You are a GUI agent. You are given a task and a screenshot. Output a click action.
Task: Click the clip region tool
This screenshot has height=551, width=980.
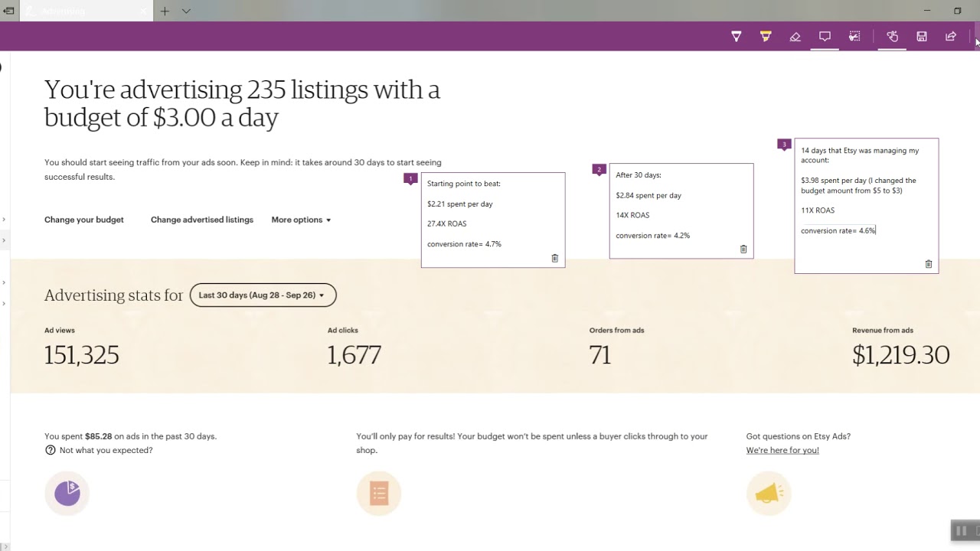(854, 36)
